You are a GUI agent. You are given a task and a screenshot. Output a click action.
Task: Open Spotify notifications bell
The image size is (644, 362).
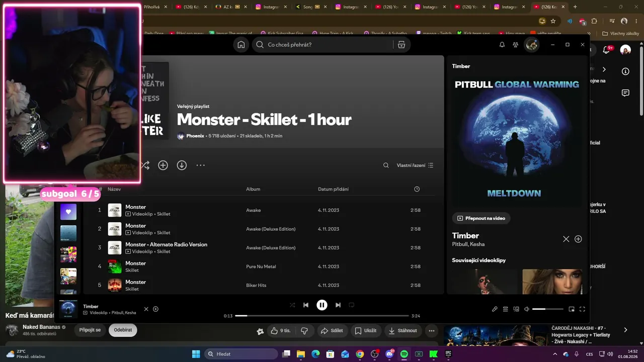(502, 45)
